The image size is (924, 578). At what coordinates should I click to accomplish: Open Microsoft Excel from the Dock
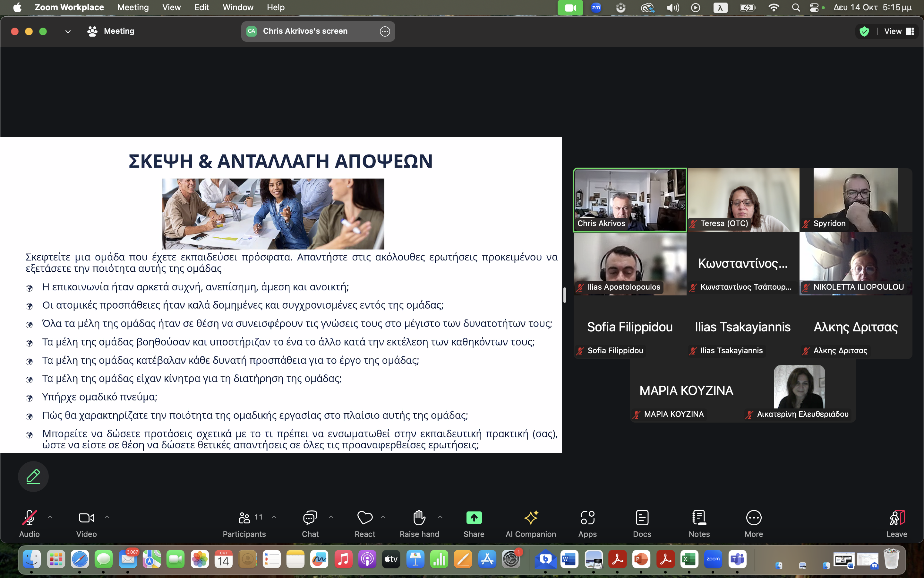point(689,560)
